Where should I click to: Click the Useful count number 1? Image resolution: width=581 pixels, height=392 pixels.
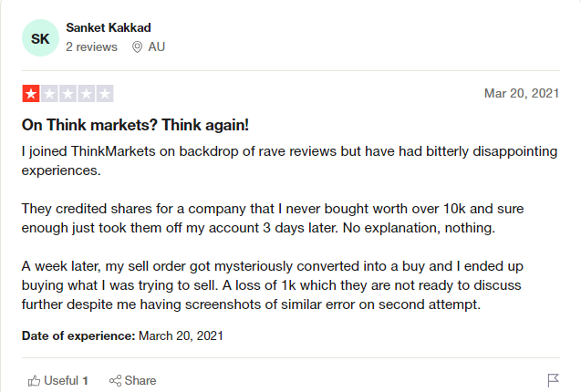coord(85,381)
